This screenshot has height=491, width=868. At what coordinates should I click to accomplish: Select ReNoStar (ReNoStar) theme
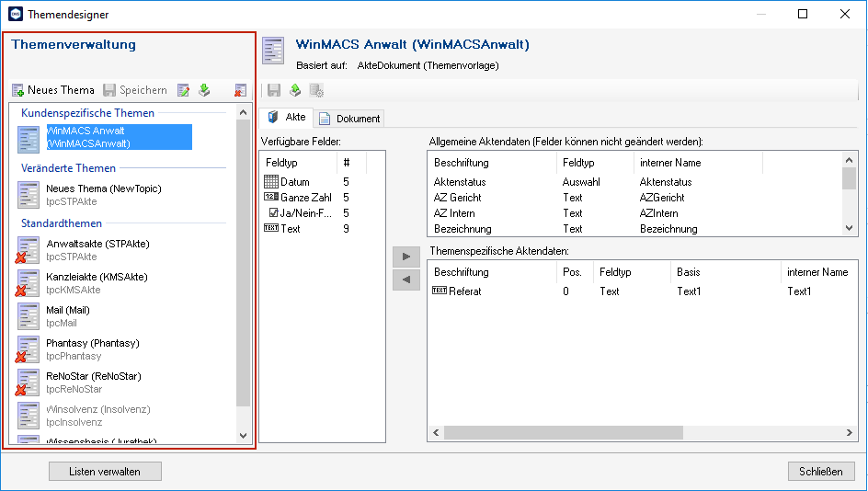click(94, 383)
